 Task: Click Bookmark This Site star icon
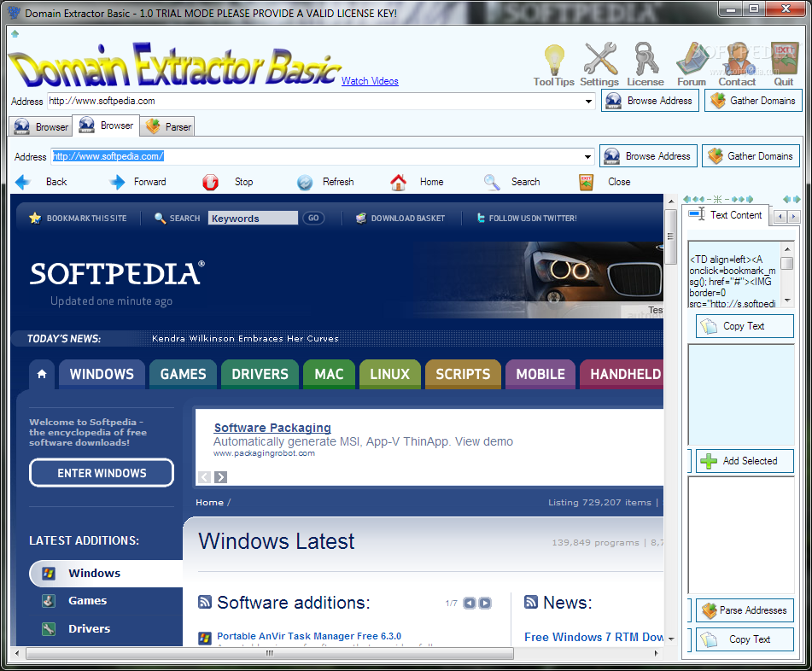(x=35, y=218)
